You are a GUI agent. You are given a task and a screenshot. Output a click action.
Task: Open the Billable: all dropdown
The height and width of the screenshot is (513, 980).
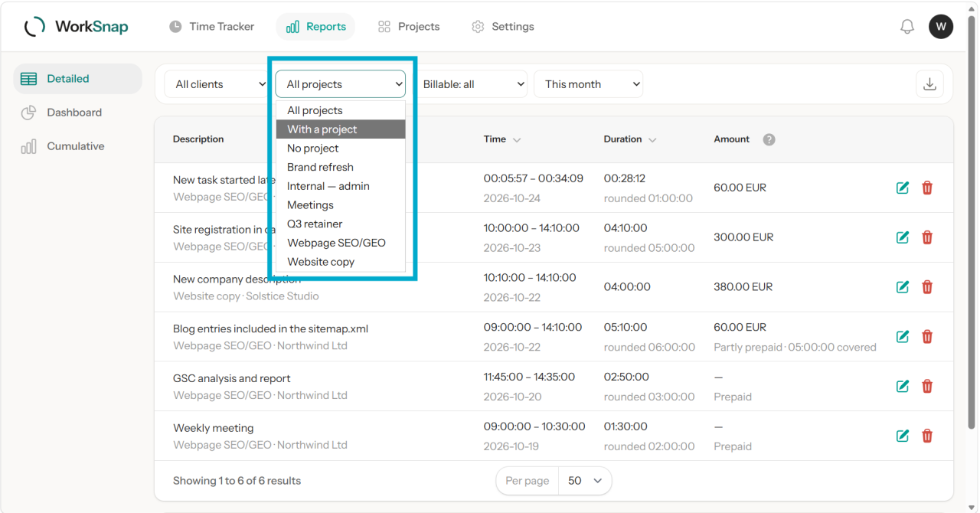pyautogui.click(x=470, y=84)
